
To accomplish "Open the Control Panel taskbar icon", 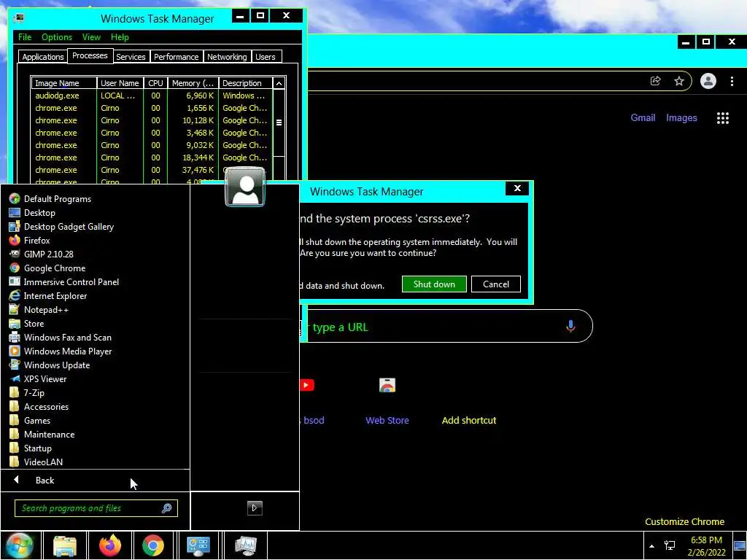I will [x=198, y=545].
